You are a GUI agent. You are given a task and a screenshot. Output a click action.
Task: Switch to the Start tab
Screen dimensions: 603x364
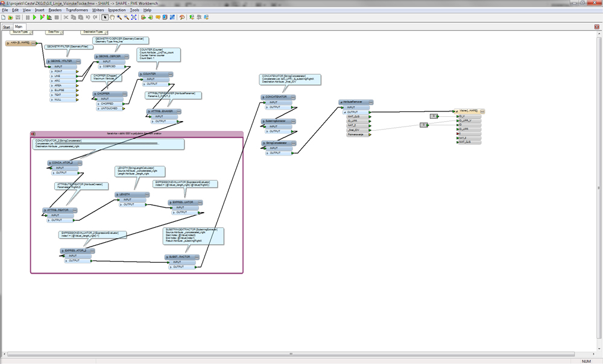(x=7, y=27)
